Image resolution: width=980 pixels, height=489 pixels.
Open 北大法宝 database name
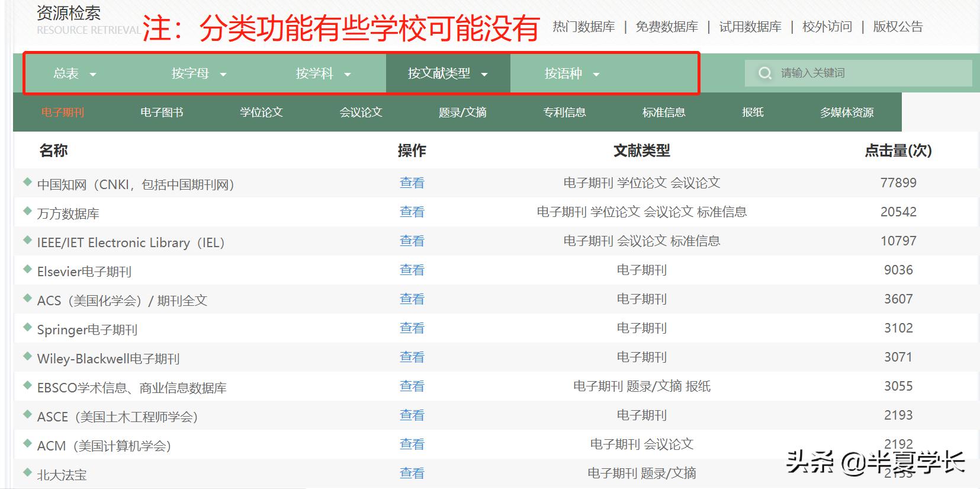62,475
